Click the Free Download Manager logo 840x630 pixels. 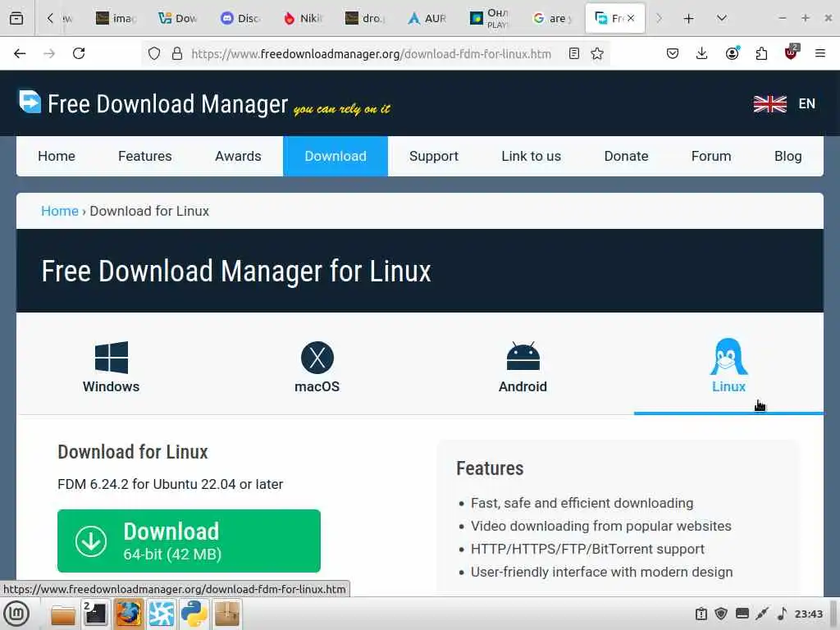point(153,103)
